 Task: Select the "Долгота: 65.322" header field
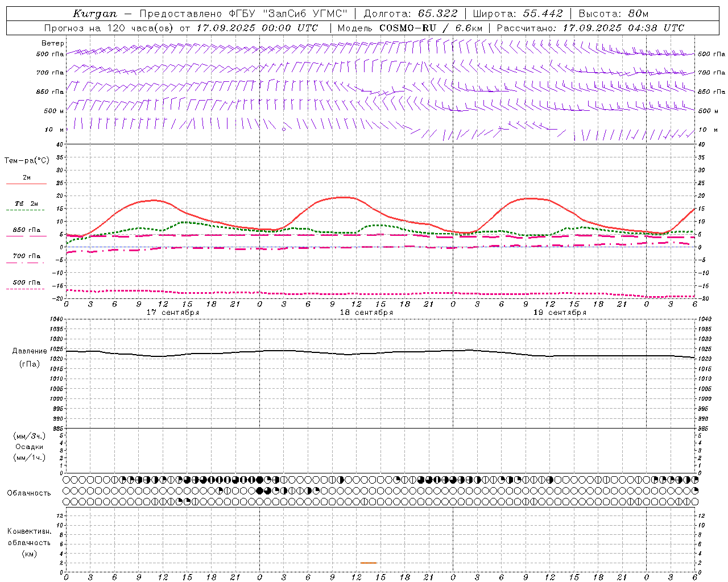[411, 14]
